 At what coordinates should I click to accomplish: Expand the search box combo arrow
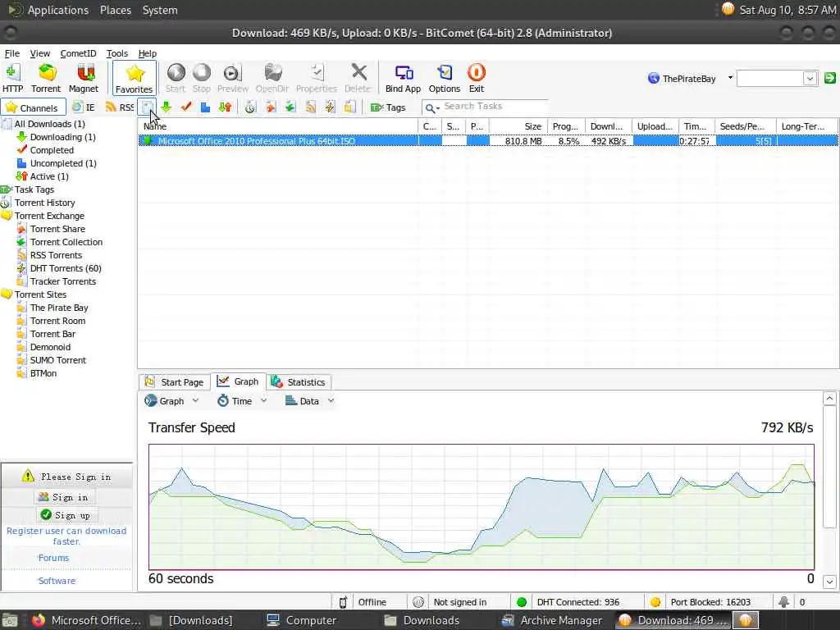point(810,78)
